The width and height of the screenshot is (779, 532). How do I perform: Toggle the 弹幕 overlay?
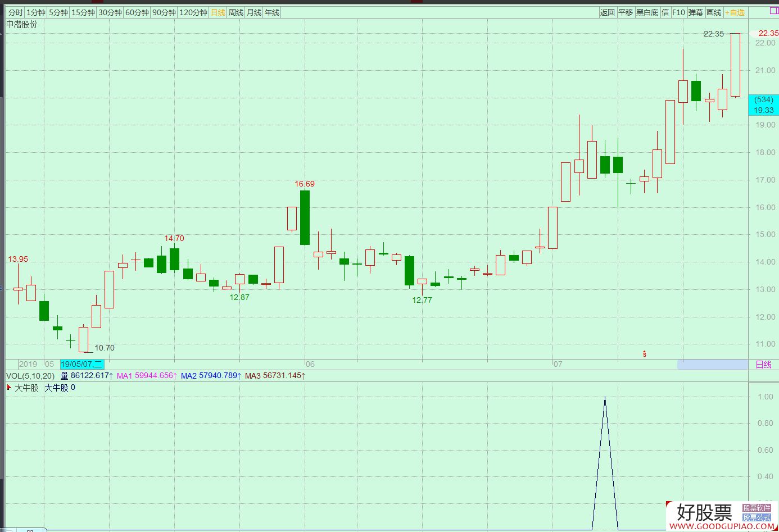point(696,12)
